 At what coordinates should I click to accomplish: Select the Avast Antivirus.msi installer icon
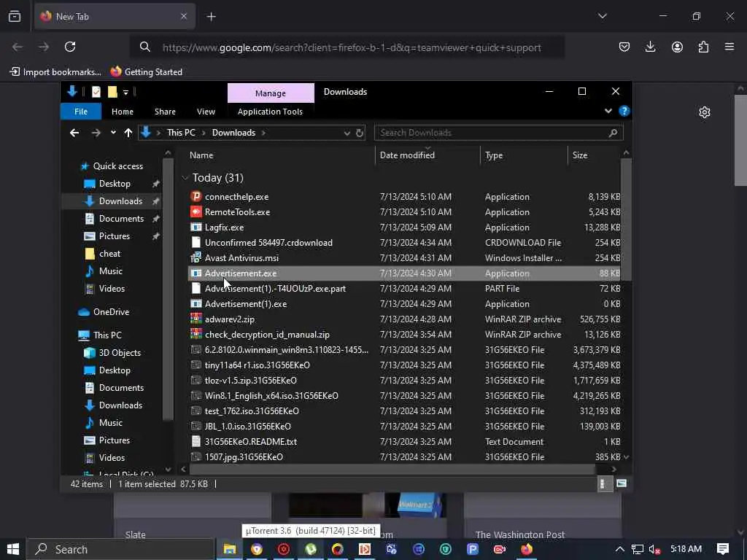click(196, 257)
